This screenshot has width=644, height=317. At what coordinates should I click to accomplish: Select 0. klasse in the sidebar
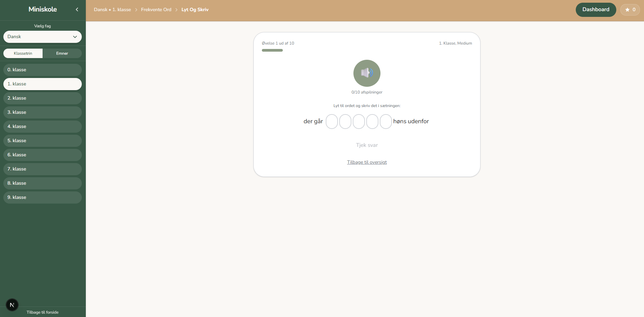coord(43,70)
